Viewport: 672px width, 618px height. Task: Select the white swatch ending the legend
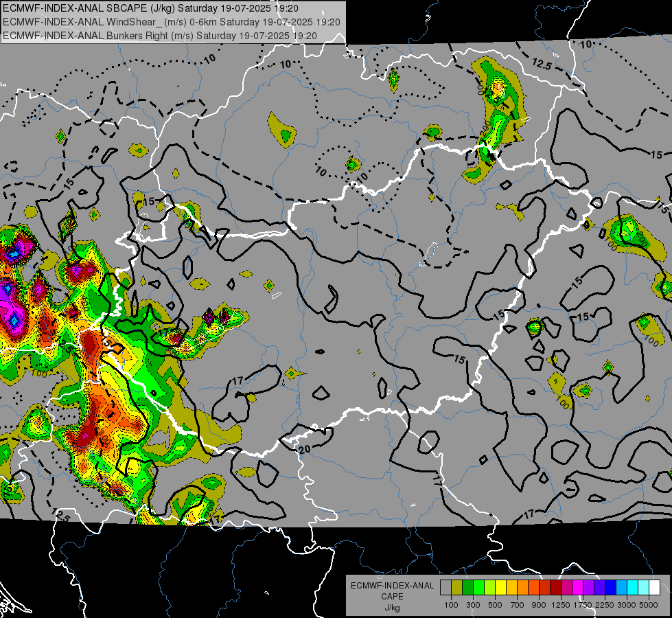(654, 587)
